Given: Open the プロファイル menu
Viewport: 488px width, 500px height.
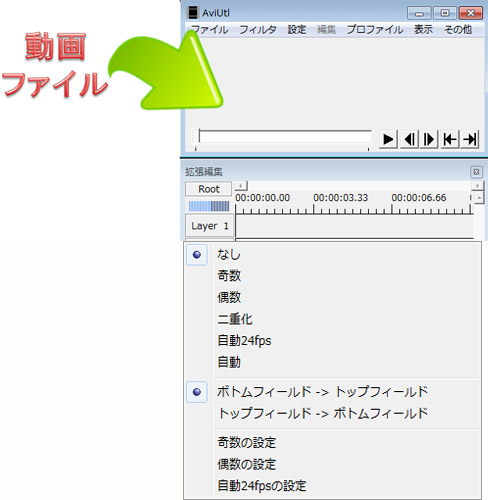Looking at the screenshot, I should click(375, 30).
